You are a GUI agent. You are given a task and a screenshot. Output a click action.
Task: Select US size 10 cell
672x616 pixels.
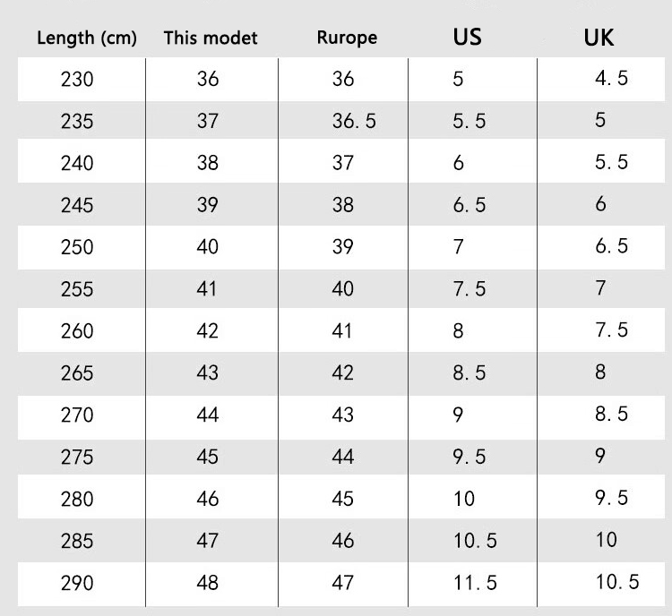(x=464, y=499)
